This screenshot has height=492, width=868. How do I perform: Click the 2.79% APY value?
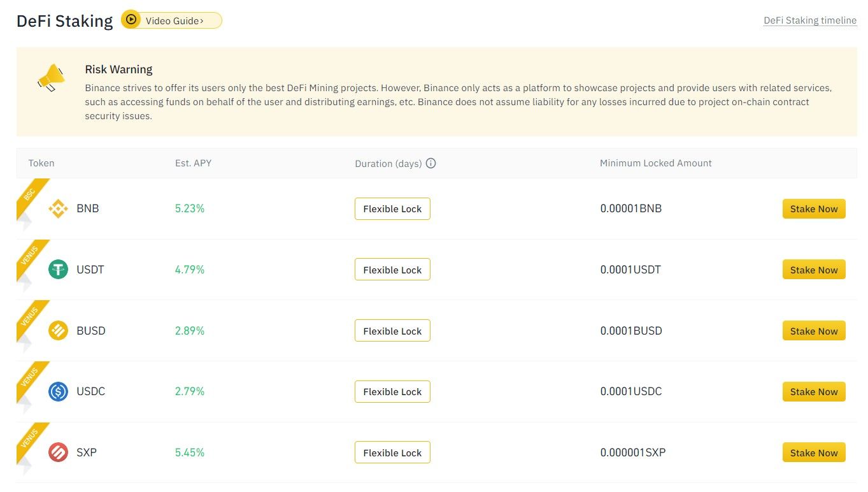click(x=190, y=391)
